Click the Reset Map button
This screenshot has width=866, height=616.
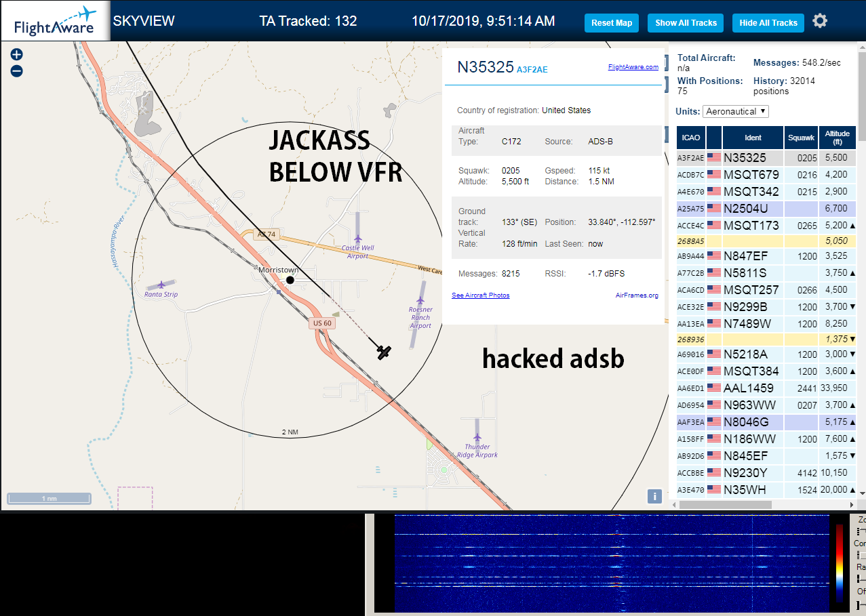[612, 22]
